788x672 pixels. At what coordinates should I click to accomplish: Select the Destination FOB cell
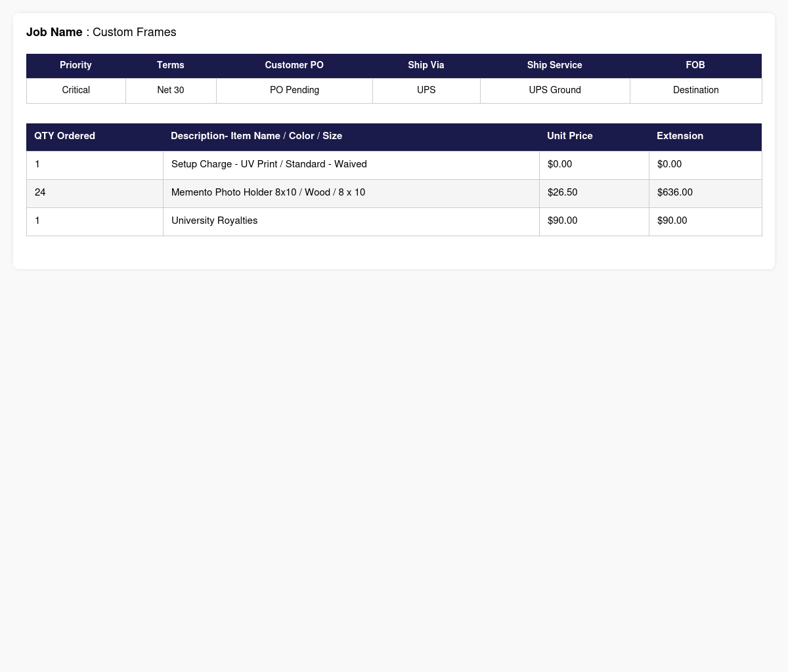tap(696, 91)
